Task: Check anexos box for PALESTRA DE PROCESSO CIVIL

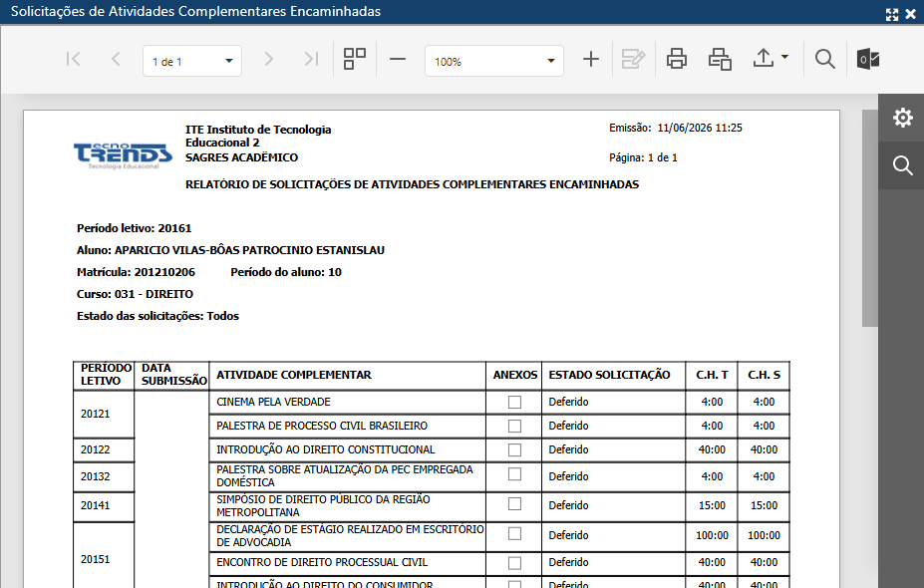Action: pos(514,426)
